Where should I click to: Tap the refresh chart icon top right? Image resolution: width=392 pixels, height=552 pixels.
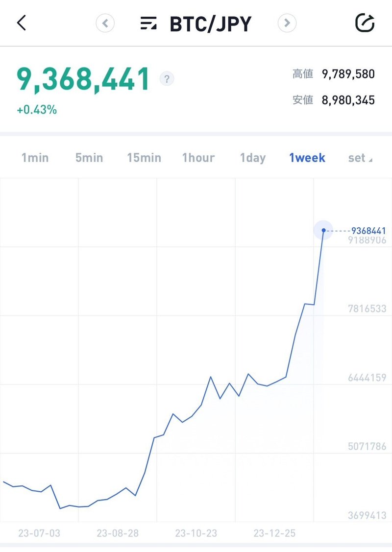(365, 23)
